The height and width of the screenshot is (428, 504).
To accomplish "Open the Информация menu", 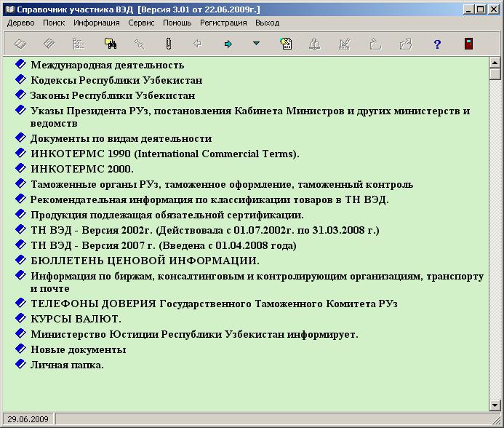I will click(96, 23).
